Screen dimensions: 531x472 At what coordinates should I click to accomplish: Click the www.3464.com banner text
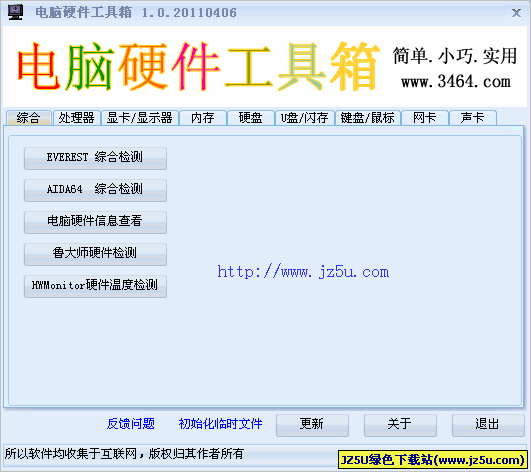[x=456, y=82]
